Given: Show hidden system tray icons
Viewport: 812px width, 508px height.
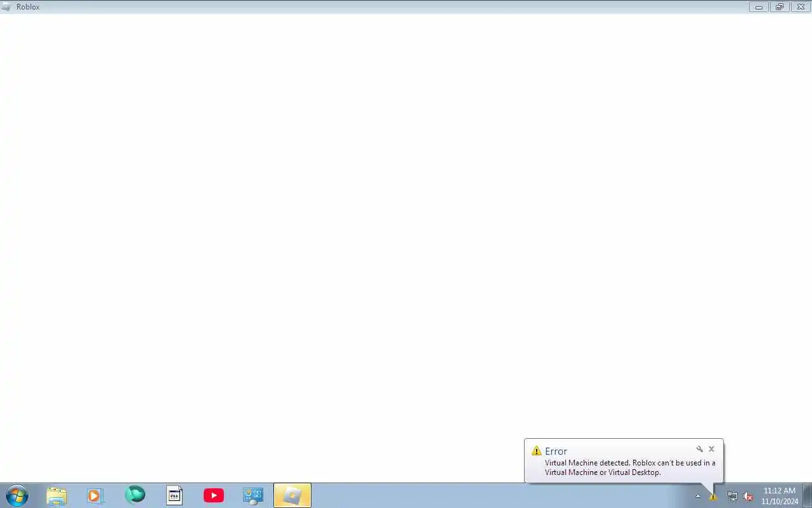Looking at the screenshot, I should pyautogui.click(x=698, y=497).
